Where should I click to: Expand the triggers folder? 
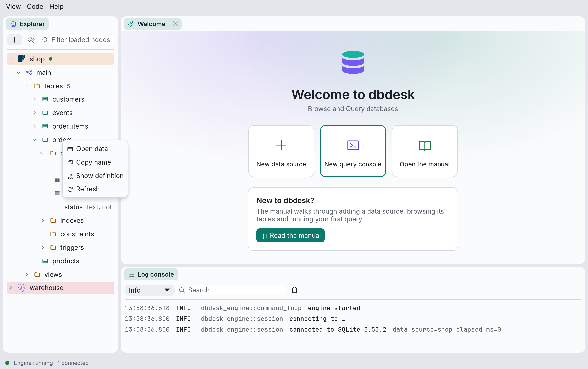(x=42, y=248)
